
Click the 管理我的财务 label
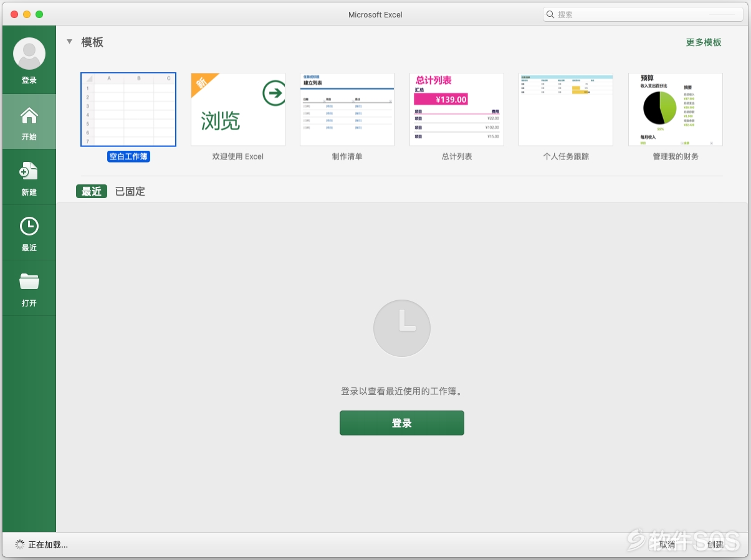pos(676,156)
